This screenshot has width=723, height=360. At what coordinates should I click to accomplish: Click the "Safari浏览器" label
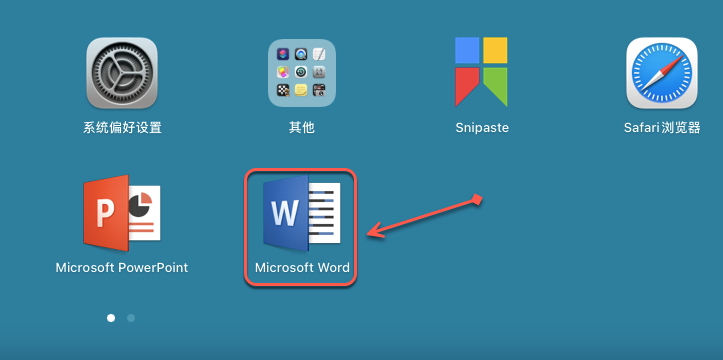coord(662,127)
